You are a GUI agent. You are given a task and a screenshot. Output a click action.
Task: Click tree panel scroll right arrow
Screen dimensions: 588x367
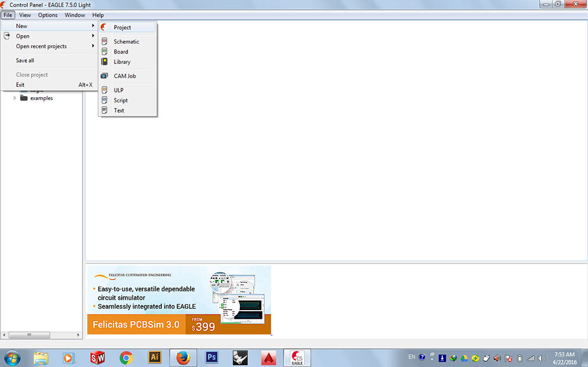[79, 335]
